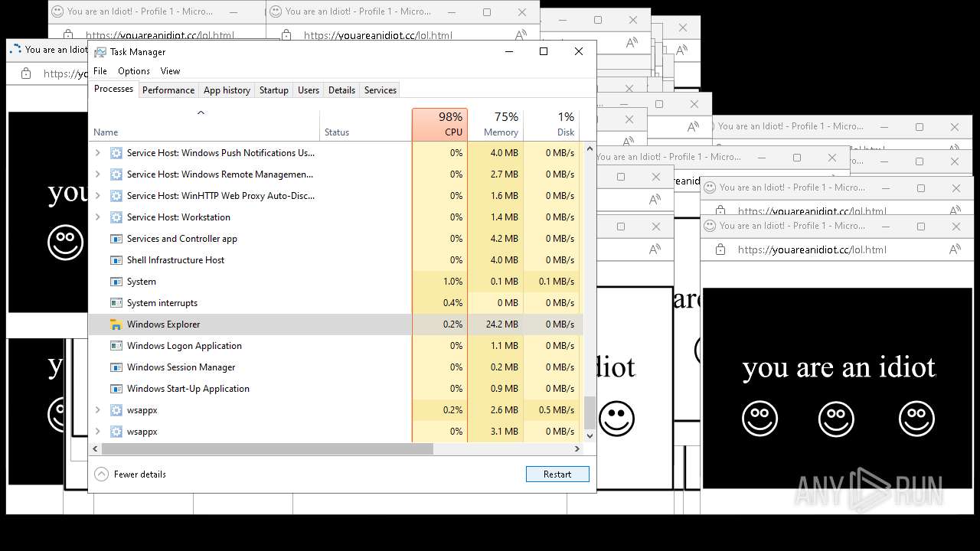Click the System process icon
This screenshot has width=980, height=551.
point(116,282)
